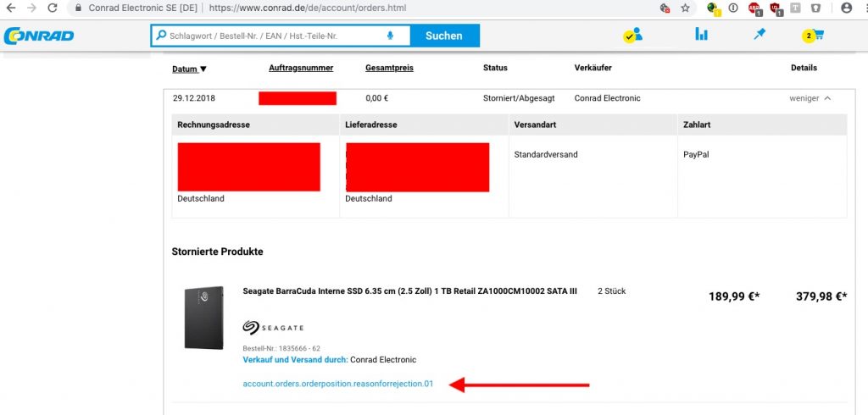
Task: Click the Rechnungsadresse column header
Action: 214,125
